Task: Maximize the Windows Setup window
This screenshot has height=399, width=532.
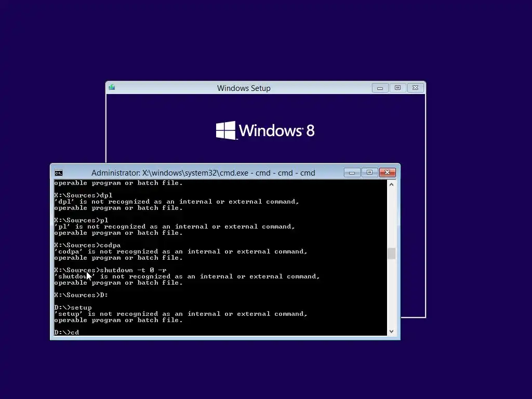Action: click(397, 88)
